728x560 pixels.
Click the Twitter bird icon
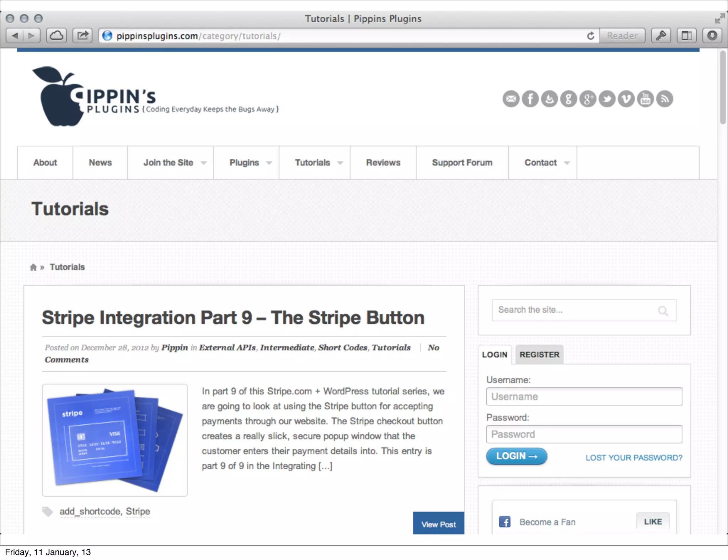(607, 99)
